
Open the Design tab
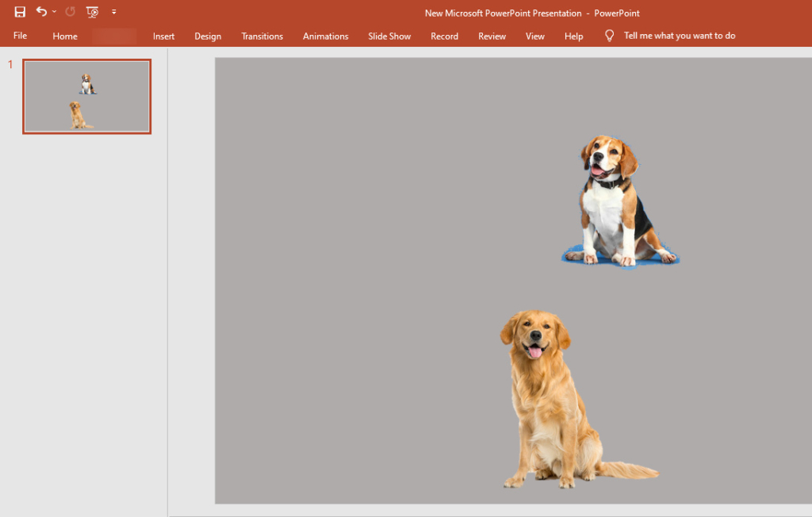coord(207,36)
